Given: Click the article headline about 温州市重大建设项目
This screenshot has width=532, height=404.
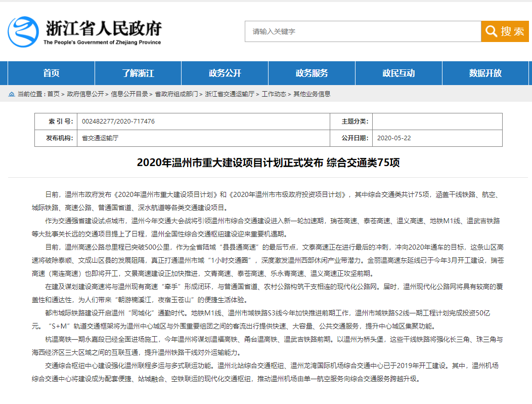Looking at the screenshot, I should (x=268, y=163).
